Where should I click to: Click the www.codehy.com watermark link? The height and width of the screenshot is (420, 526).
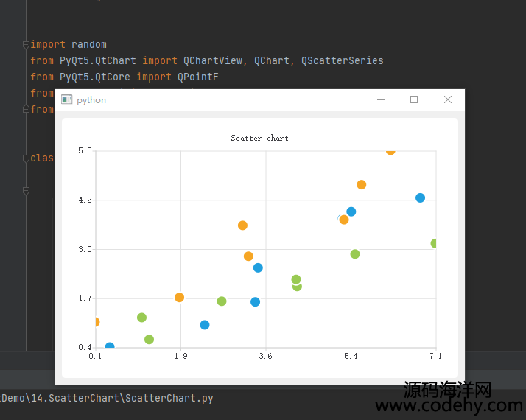449,405
